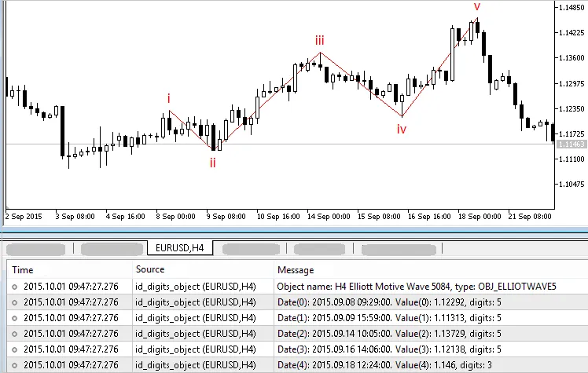Select the Elliott wave label v at the peak

pos(477,7)
